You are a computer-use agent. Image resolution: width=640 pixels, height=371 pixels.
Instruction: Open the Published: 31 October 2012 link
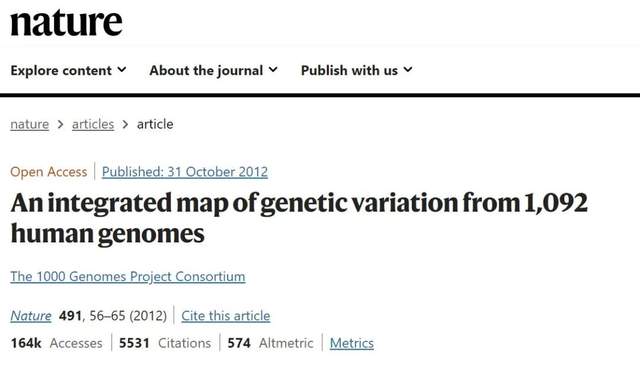pos(185,172)
